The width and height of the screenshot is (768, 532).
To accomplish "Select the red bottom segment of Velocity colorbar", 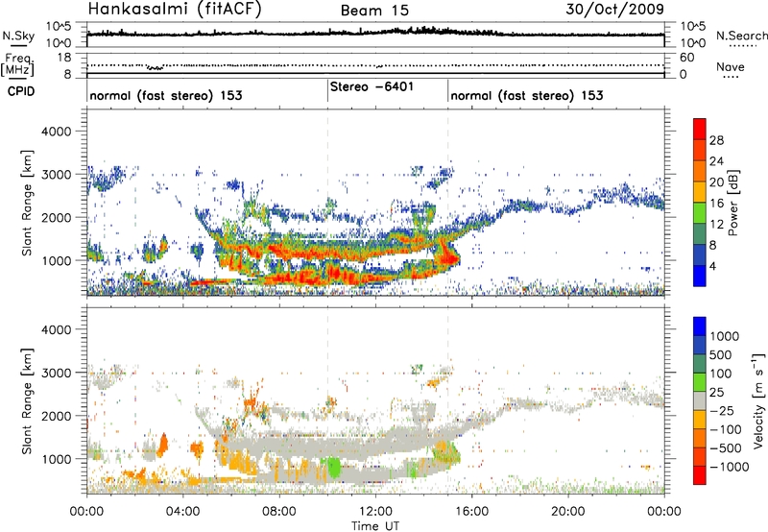I will (x=700, y=475).
